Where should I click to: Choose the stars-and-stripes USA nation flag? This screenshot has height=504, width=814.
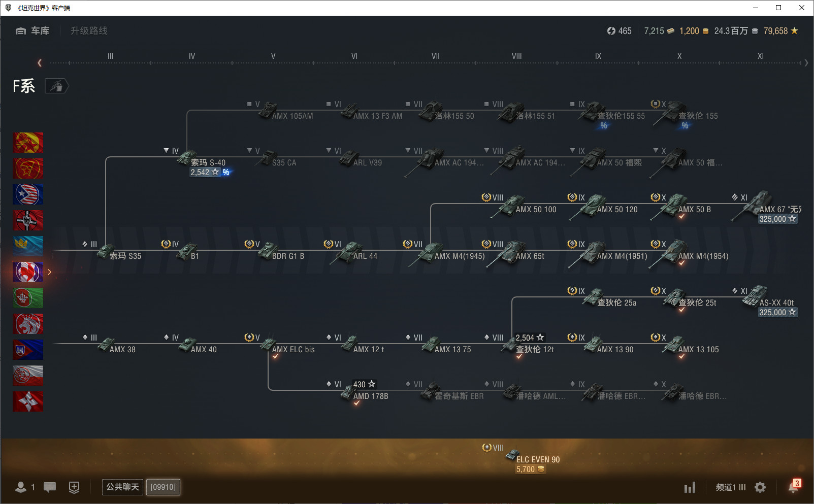[x=28, y=194]
